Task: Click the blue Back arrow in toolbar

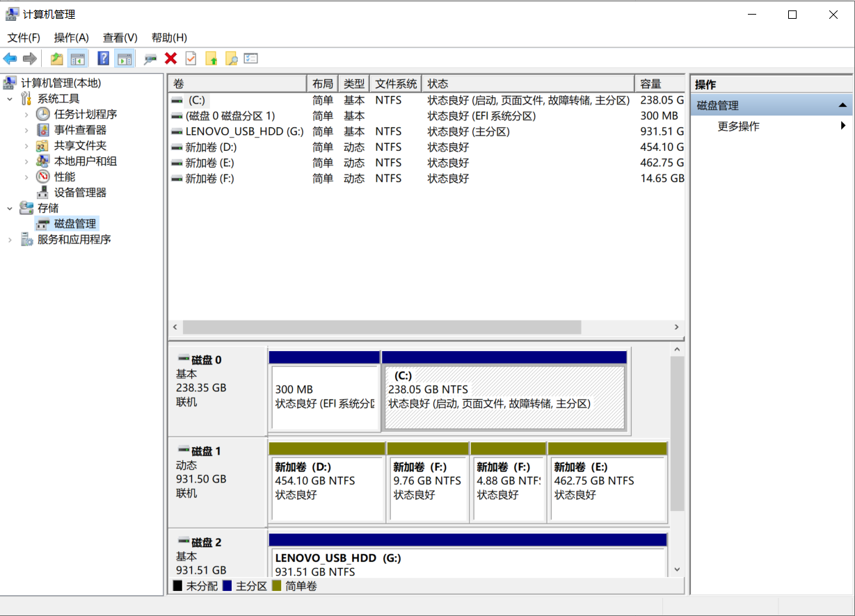Action: pos(10,59)
